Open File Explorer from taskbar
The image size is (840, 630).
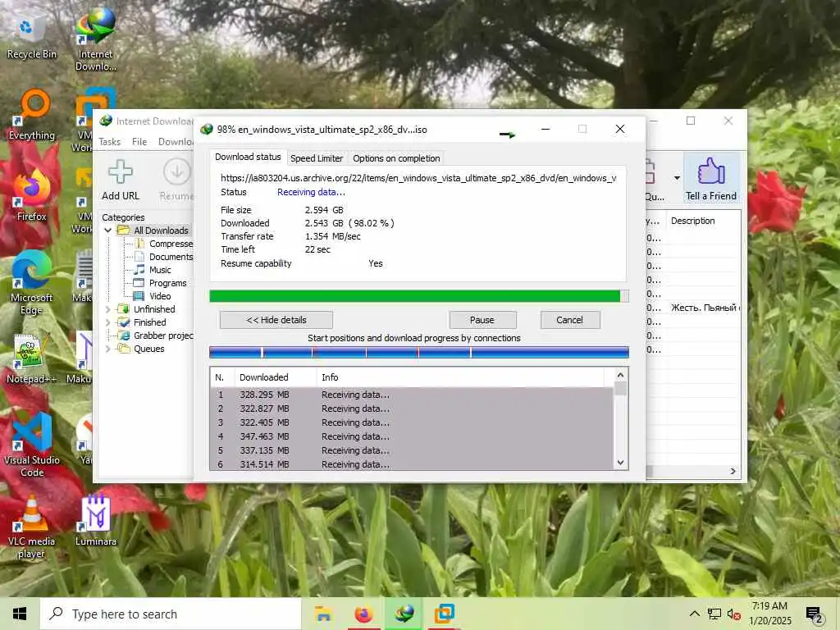(323, 614)
